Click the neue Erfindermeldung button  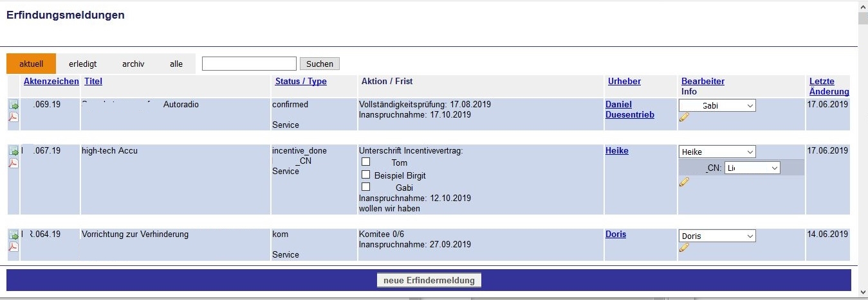click(429, 280)
